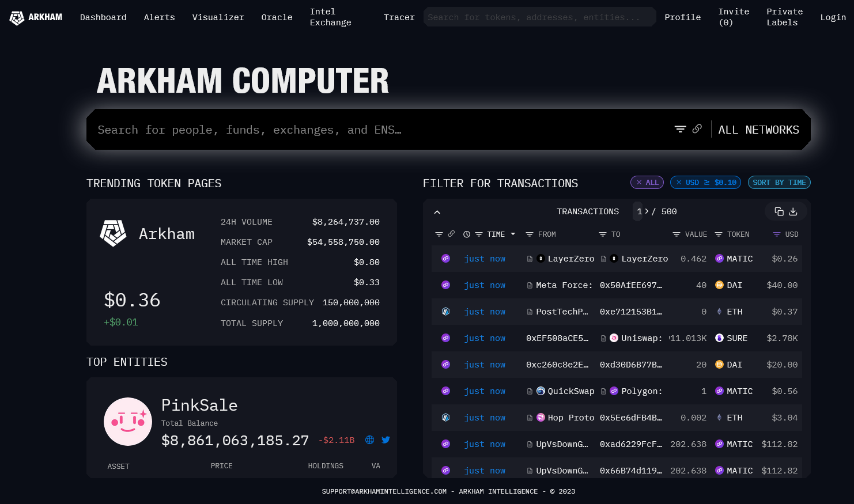Click the SURE token icon
Viewport: 854px width, 504px height.
[719, 338]
